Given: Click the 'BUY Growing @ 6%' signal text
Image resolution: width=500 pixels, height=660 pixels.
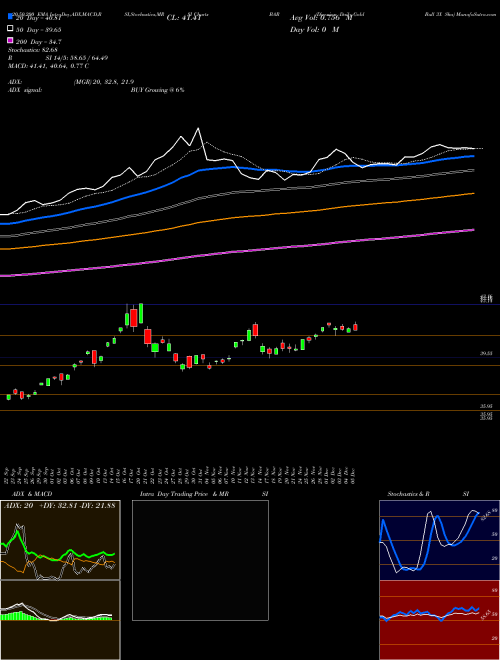Looking at the screenshot, I should [157, 90].
